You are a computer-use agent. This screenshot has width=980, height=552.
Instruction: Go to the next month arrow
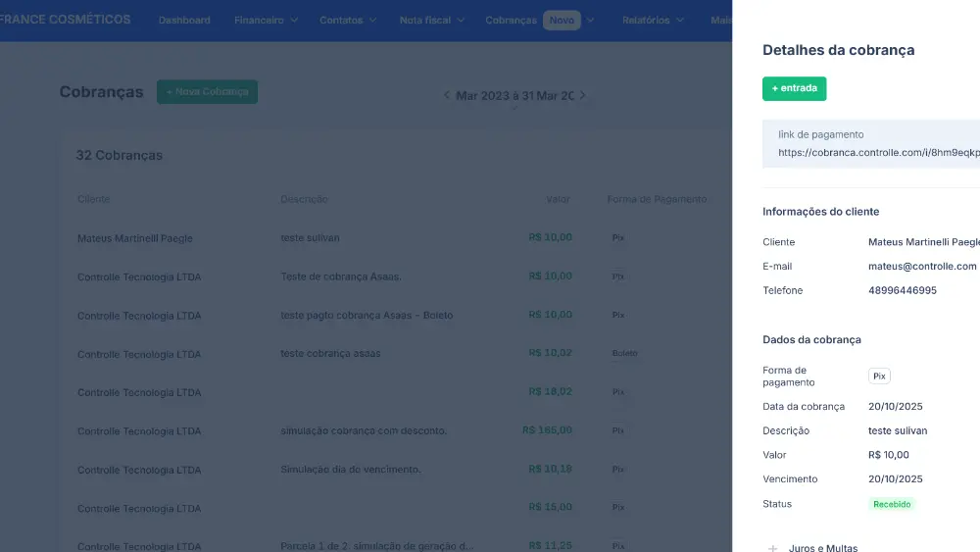582,95
